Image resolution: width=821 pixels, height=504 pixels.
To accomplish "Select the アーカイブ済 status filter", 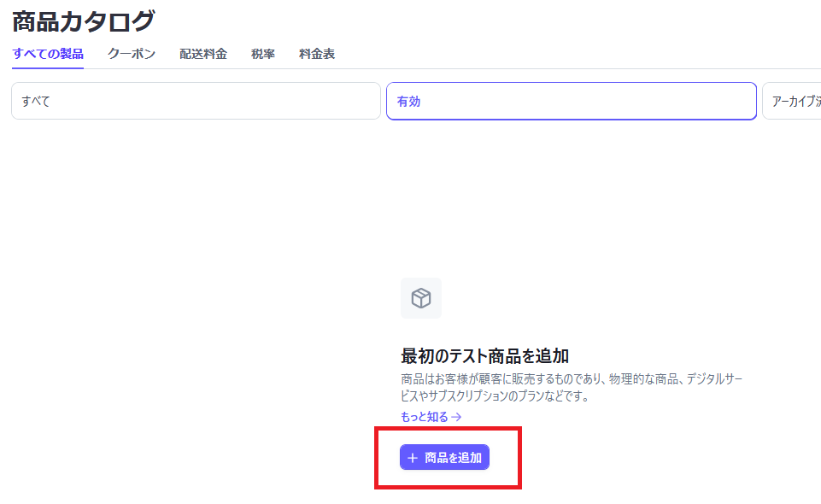I will point(792,101).
